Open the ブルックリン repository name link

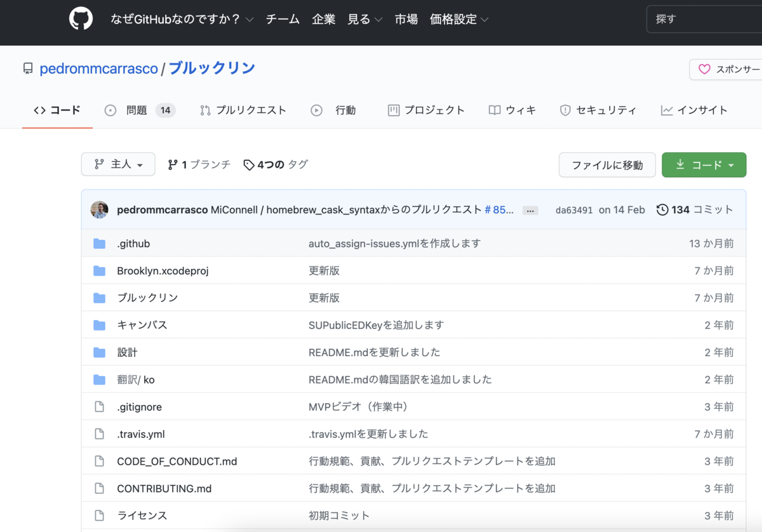click(x=211, y=68)
